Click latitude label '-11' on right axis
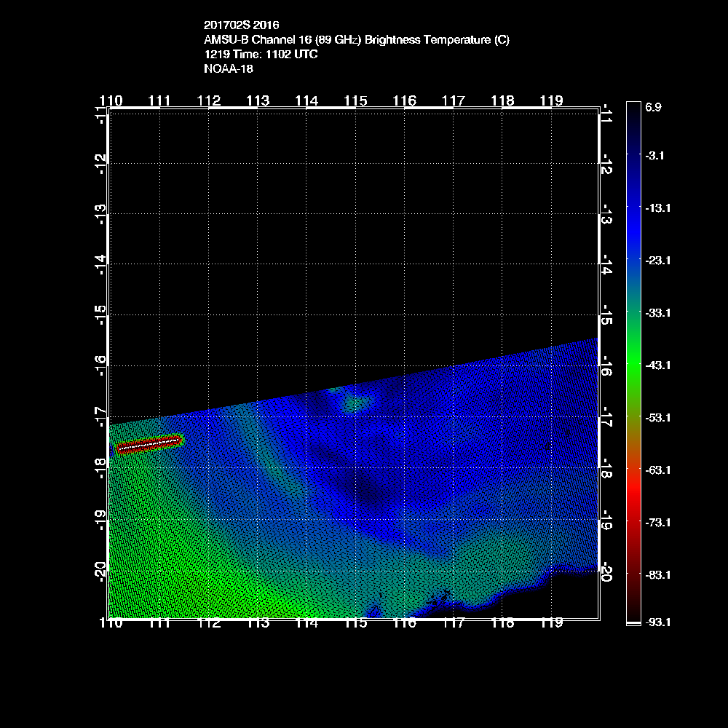The width and height of the screenshot is (728, 728). tap(606, 114)
